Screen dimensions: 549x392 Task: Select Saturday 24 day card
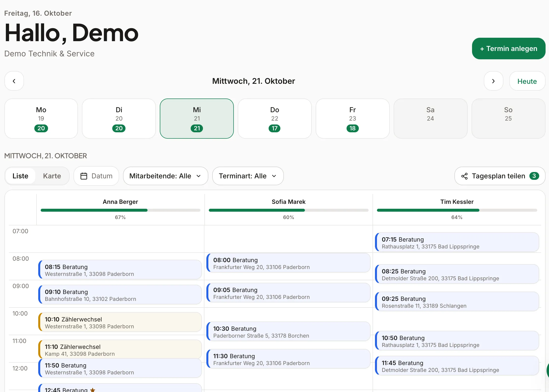coord(430,119)
